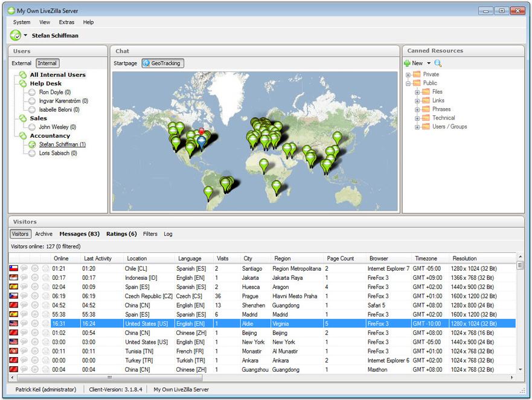532x400 pixels.
Task: Switch to the Messages (83) tab
Action: [79, 234]
